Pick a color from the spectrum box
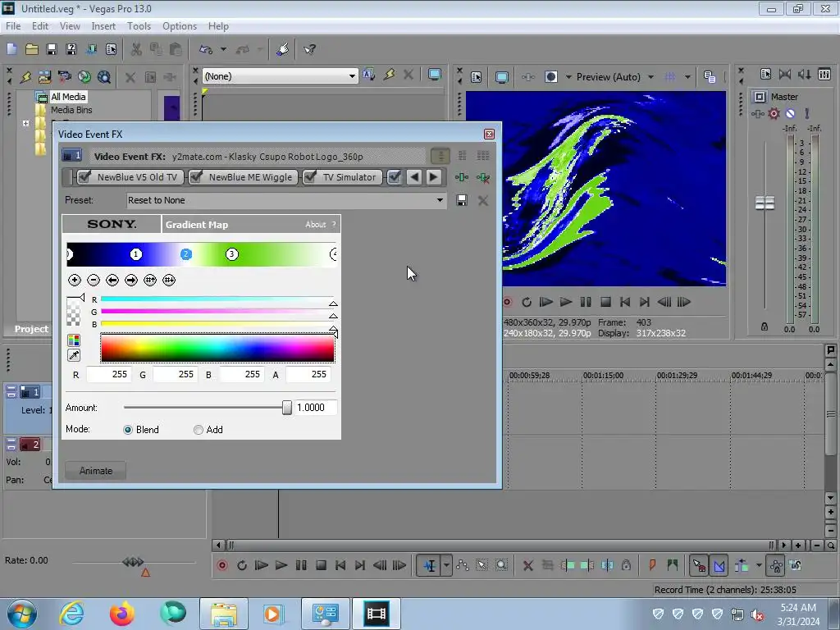Screen dimensions: 840x630 pyautogui.click(x=217, y=348)
